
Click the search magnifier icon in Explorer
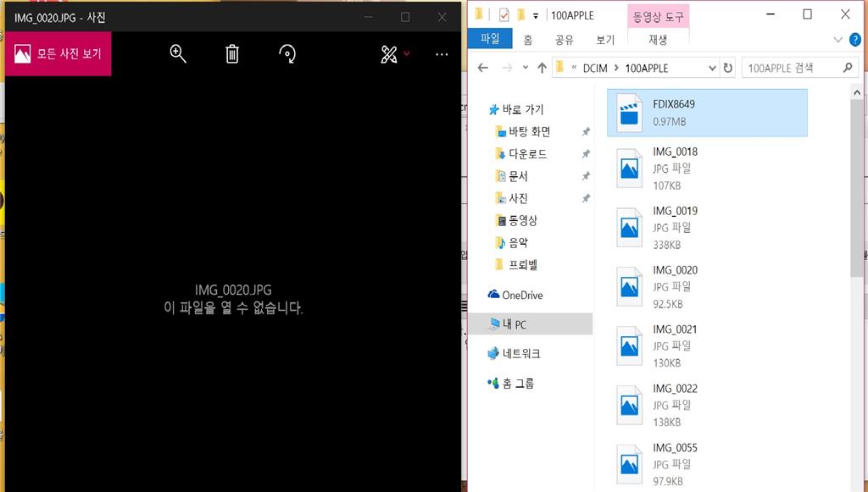pos(848,68)
